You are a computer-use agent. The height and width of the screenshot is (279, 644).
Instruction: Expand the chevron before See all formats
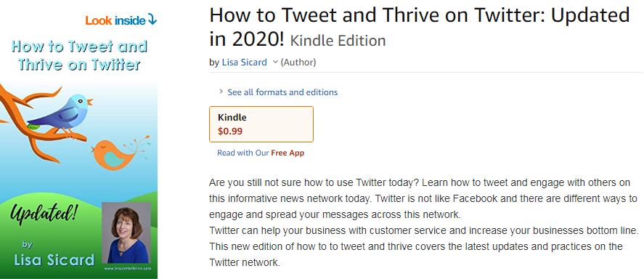(221, 92)
